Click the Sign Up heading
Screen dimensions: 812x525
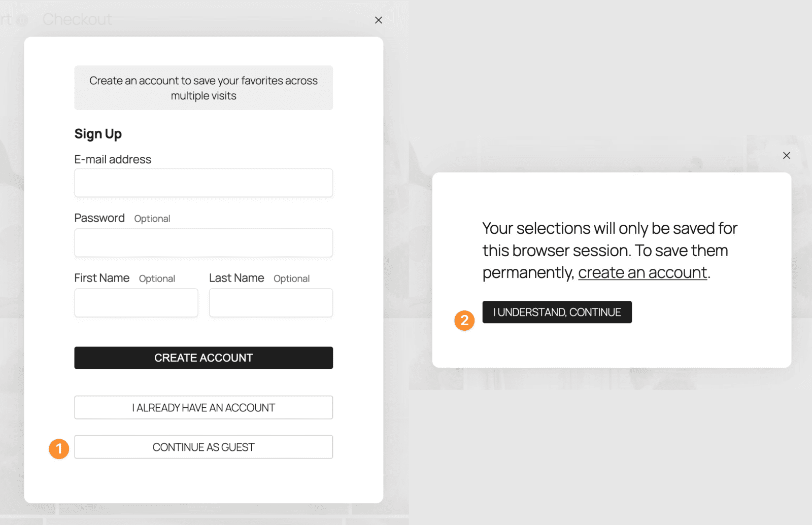[98, 134]
